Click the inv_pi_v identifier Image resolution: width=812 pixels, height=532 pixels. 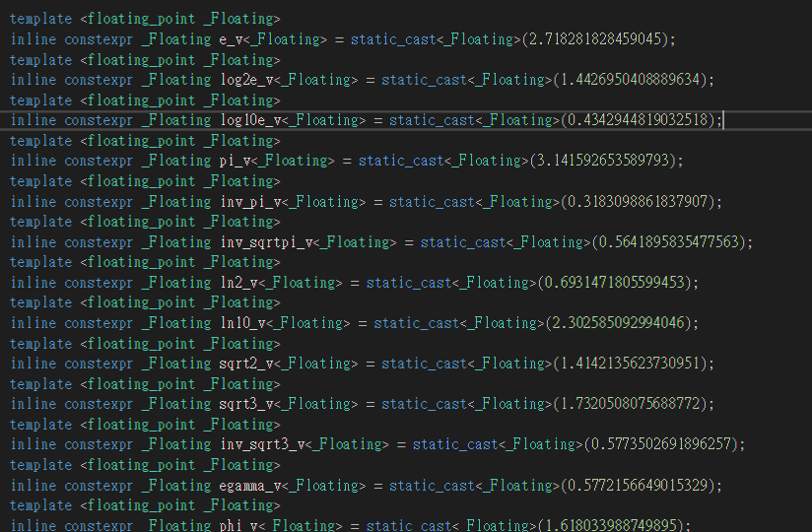pos(251,201)
